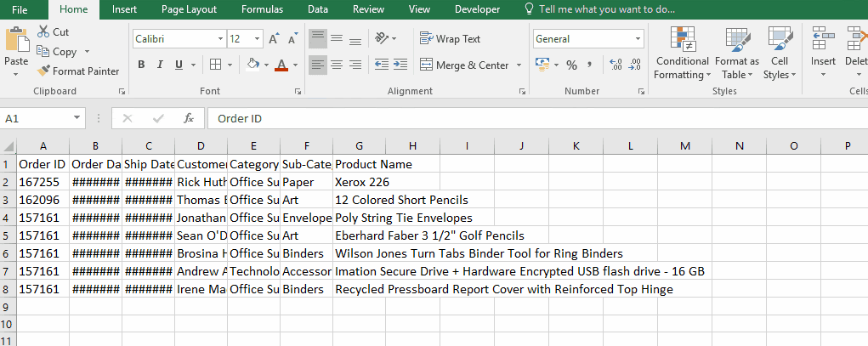Screen dimensions: 868x346
Task: Increase font size with larger A
Action: (274, 39)
